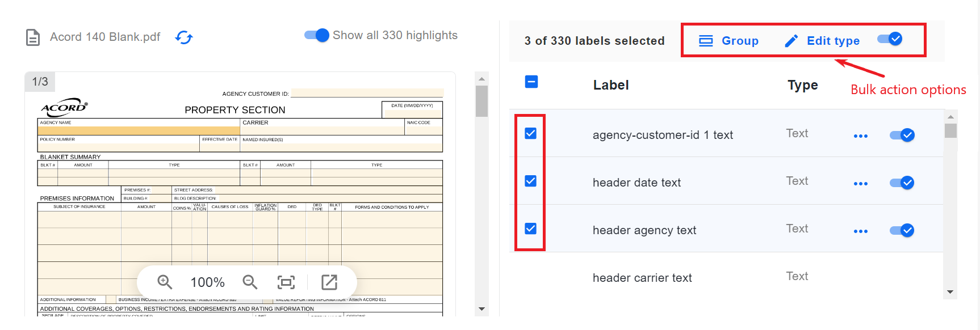
Task: Open three-dot menu for header agency text
Action: click(861, 231)
